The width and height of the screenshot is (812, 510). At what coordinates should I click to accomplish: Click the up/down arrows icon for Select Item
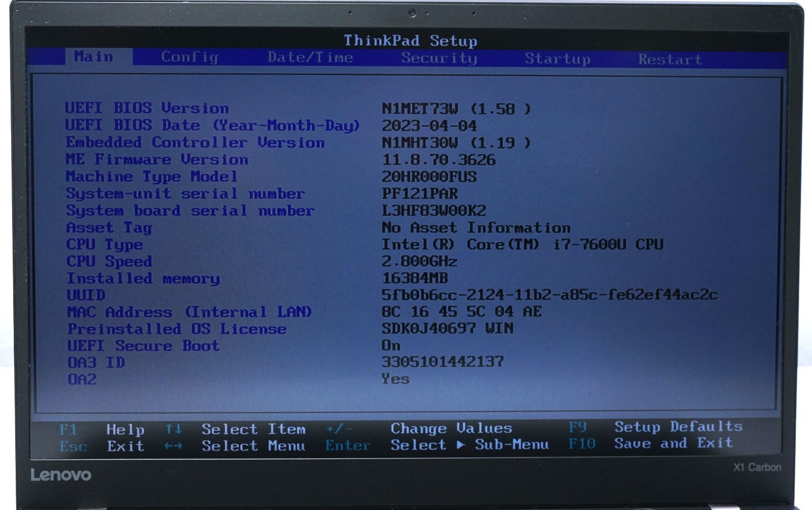pyautogui.click(x=174, y=429)
